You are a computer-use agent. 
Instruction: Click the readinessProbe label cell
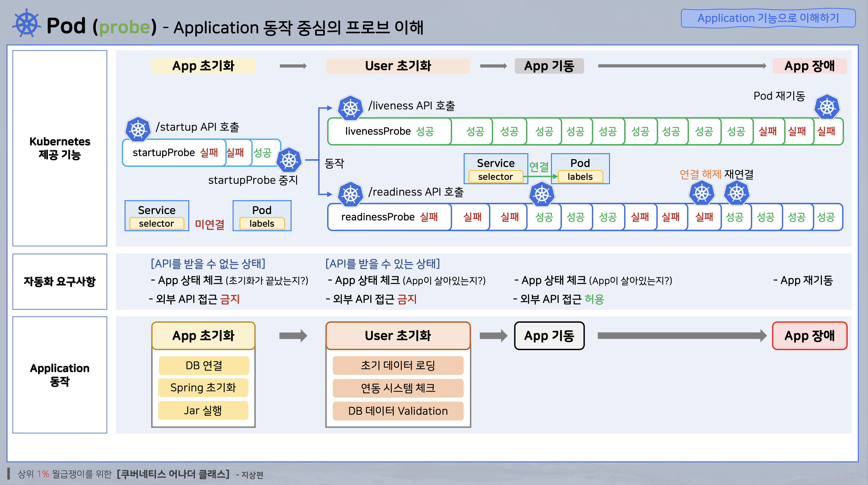[x=378, y=217]
